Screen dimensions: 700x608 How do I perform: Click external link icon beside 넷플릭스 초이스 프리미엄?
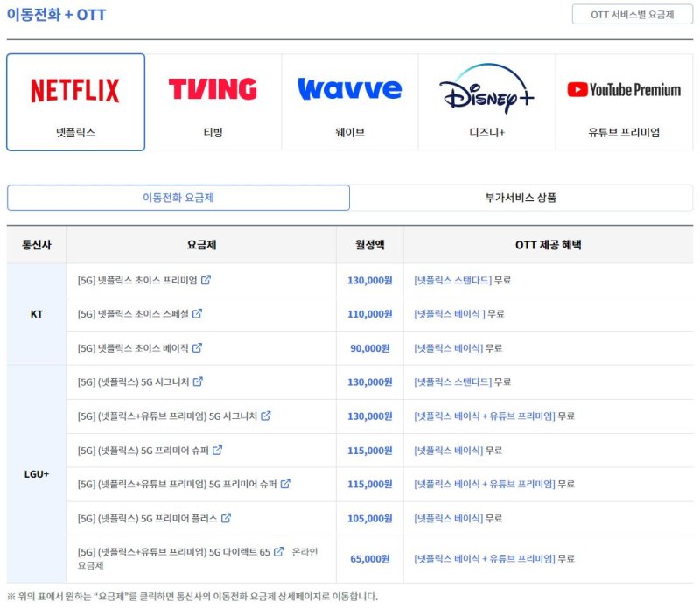(206, 281)
